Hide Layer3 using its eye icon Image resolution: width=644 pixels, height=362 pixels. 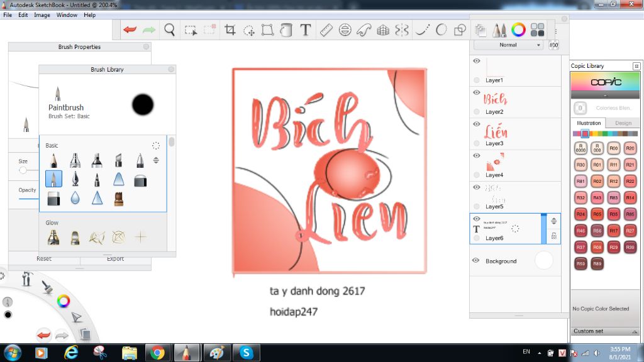pos(477,124)
